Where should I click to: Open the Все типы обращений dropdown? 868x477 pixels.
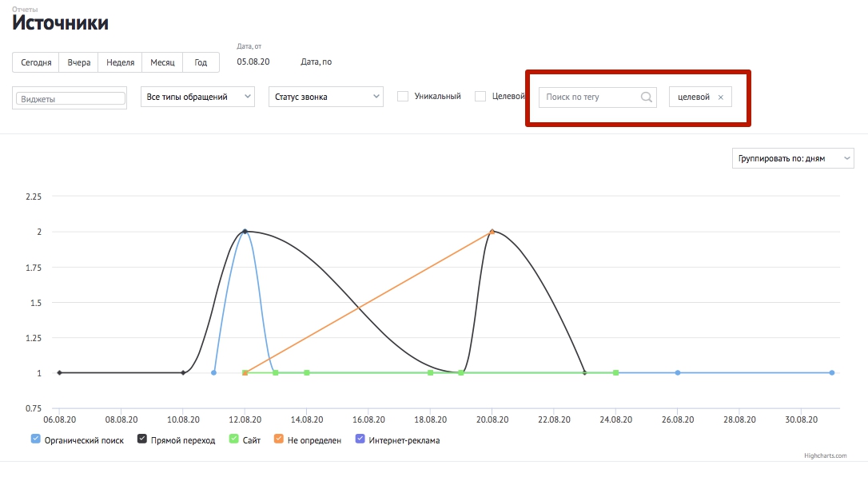[x=197, y=97]
